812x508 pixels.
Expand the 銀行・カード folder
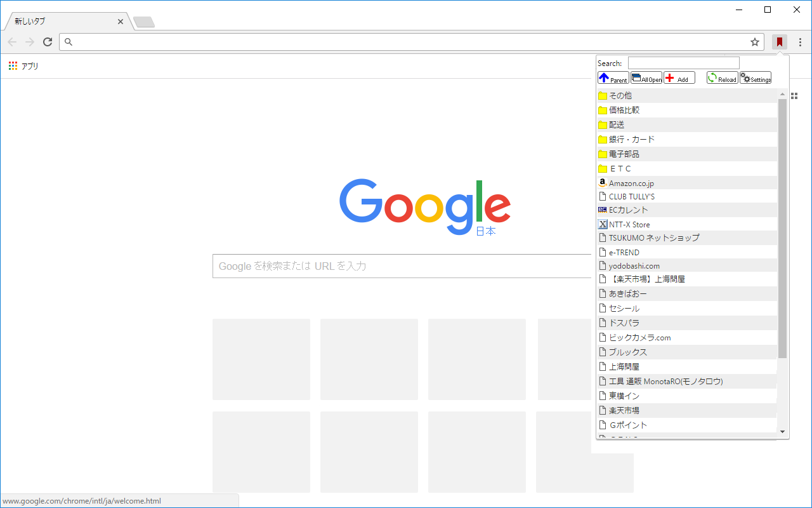click(x=687, y=139)
